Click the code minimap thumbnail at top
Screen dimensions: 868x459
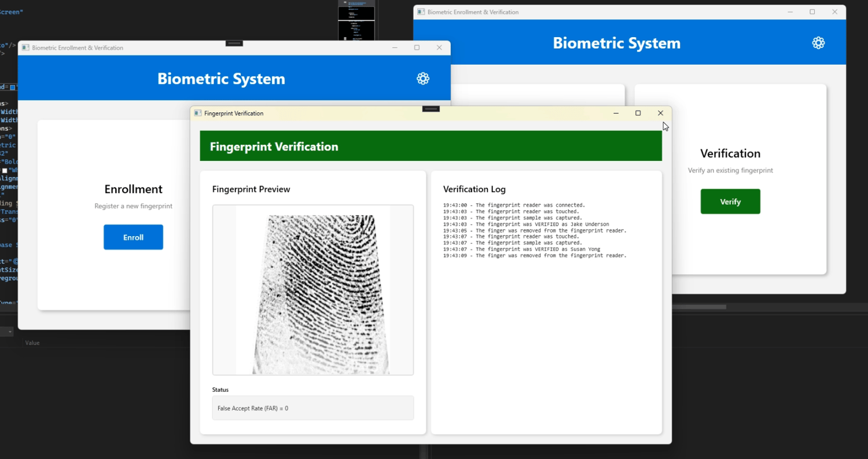pos(356,20)
